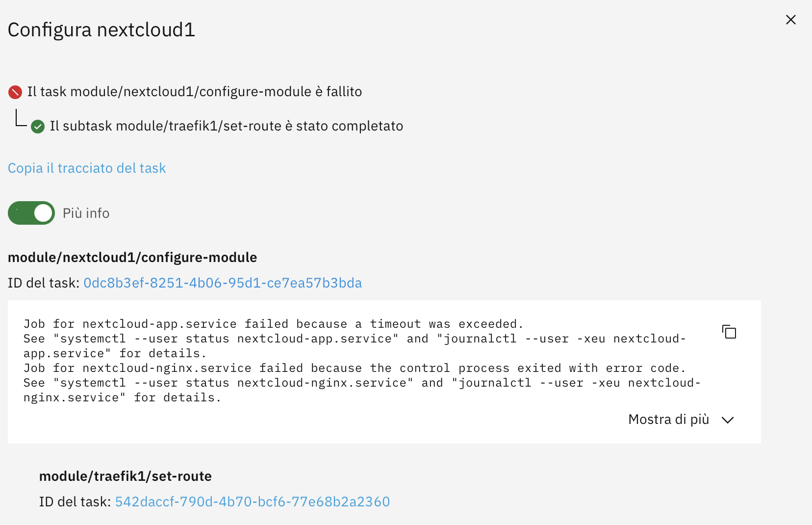Expand log with Mostra di più
The height and width of the screenshot is (525, 812).
point(668,420)
